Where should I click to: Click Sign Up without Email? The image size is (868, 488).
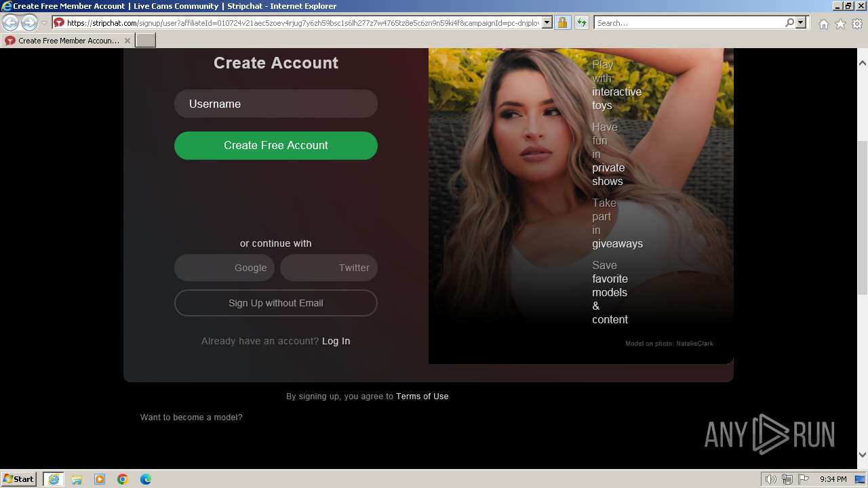pos(276,303)
